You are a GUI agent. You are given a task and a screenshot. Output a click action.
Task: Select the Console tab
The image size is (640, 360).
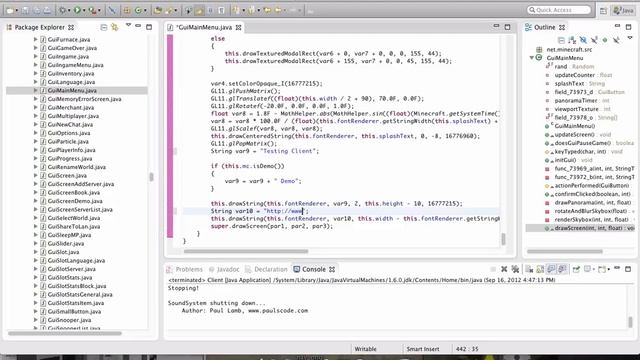click(x=313, y=269)
